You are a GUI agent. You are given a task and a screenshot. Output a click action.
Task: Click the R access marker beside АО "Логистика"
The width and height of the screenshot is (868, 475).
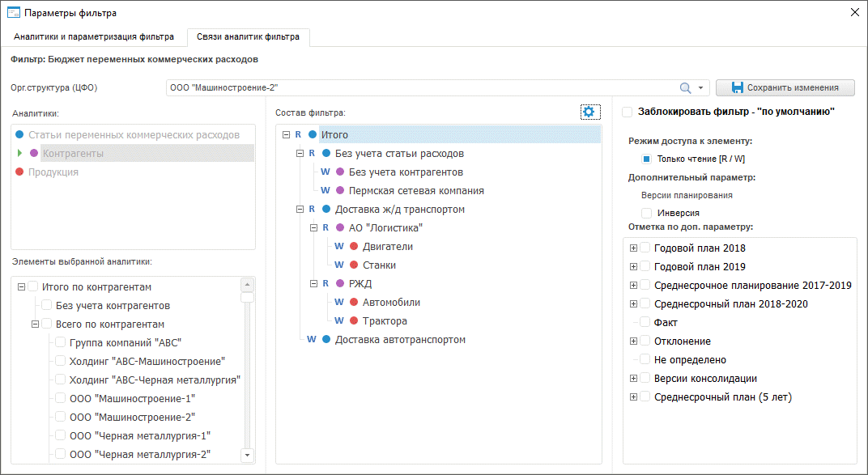pyautogui.click(x=325, y=228)
